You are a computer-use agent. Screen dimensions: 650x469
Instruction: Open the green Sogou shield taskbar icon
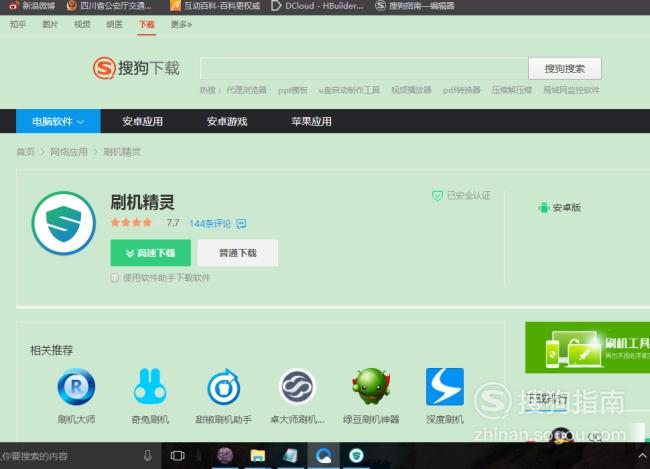[x=356, y=456]
